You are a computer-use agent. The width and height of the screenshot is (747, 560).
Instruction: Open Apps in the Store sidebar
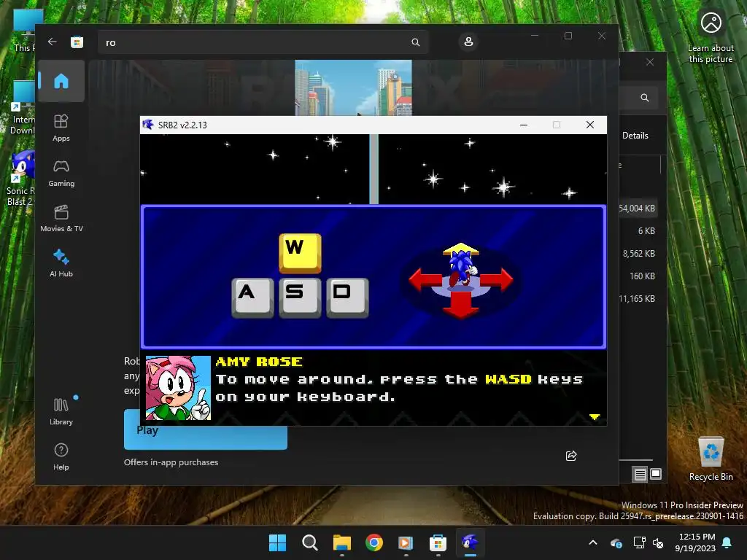point(61,128)
